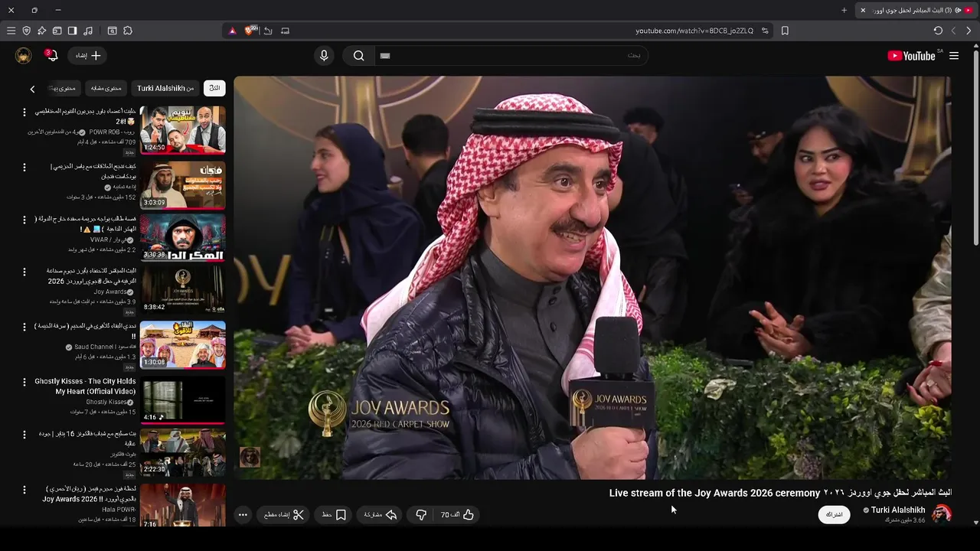Image resolution: width=980 pixels, height=551 pixels.
Task: Click the cast screen icon in address bar
Action: (286, 31)
